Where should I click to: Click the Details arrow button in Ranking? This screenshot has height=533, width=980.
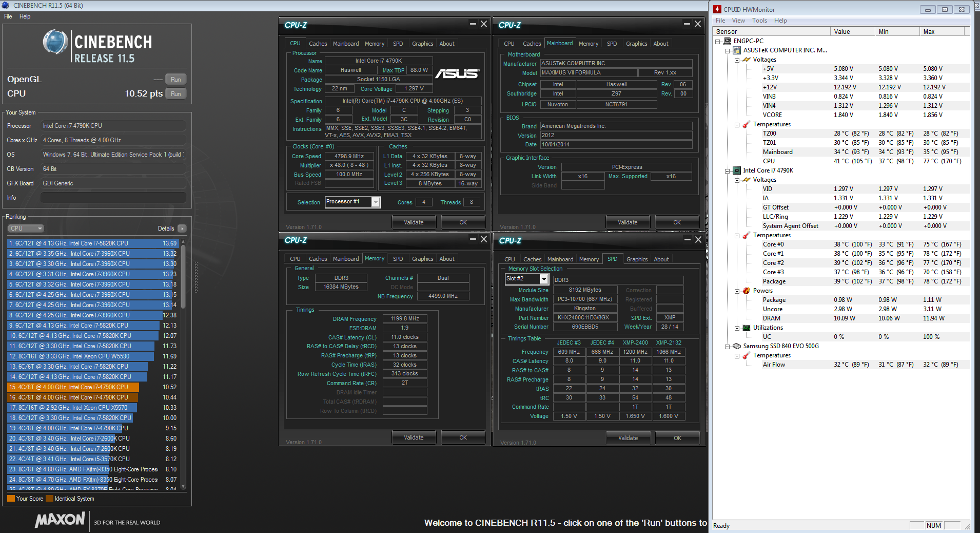tap(182, 229)
